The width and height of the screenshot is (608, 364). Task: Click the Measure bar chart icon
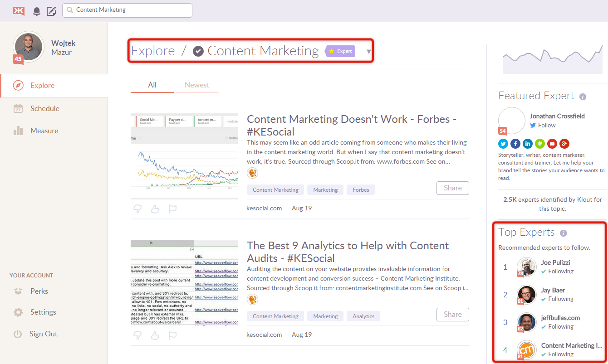18,131
